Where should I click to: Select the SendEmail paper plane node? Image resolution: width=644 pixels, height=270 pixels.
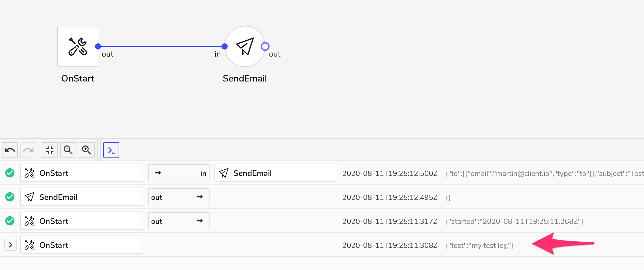click(245, 46)
